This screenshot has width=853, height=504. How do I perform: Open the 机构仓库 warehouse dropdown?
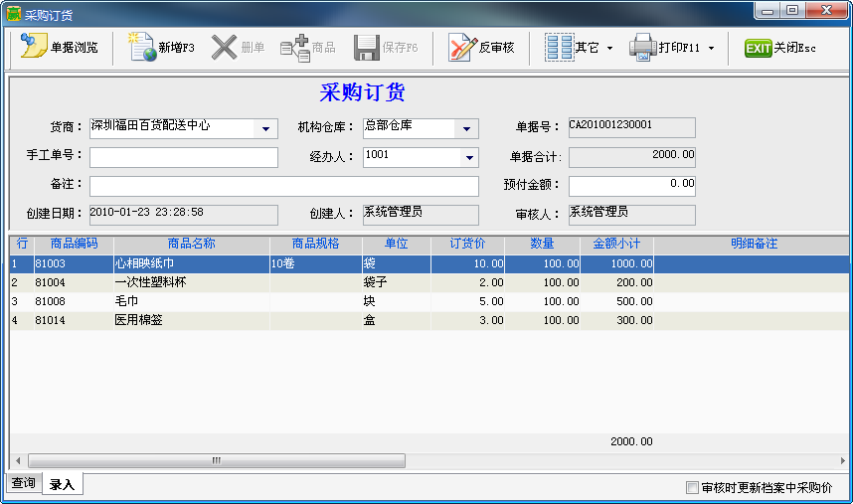466,128
